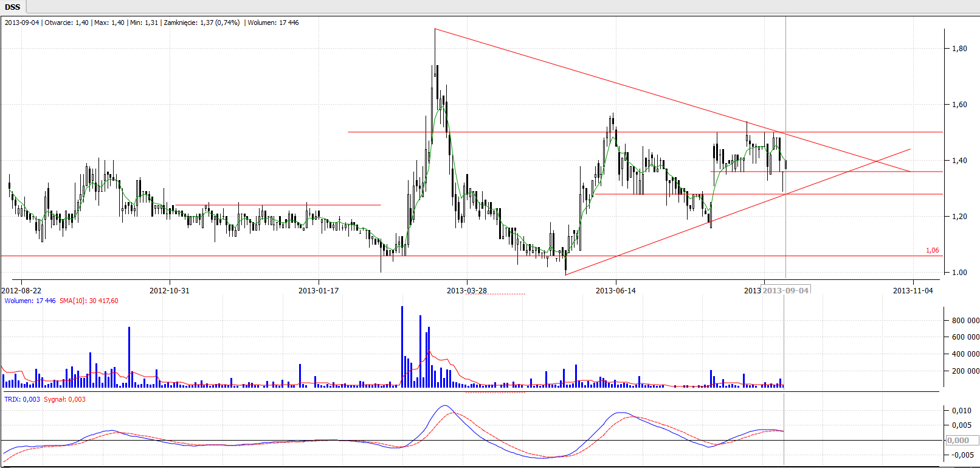Click the 1,40 price axis label

click(959, 161)
